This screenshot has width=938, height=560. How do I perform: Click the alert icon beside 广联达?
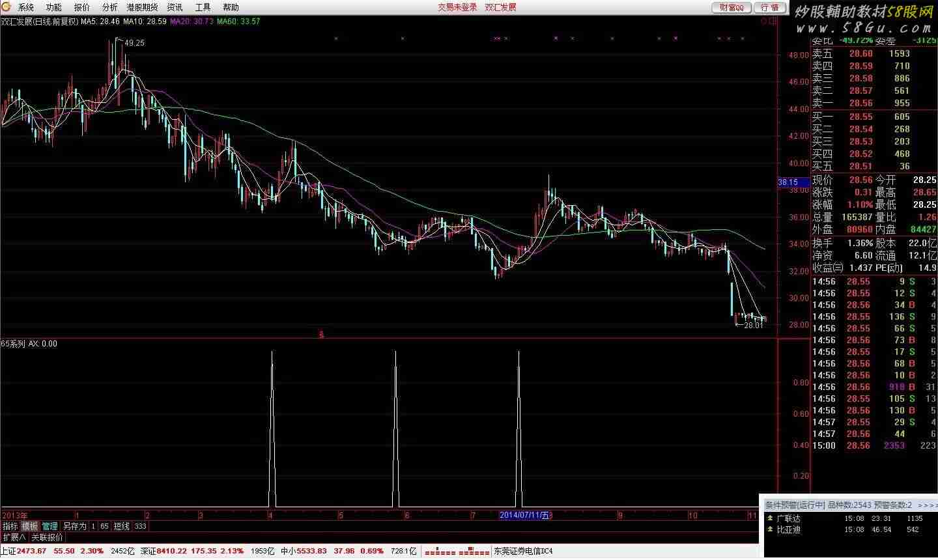(x=769, y=519)
